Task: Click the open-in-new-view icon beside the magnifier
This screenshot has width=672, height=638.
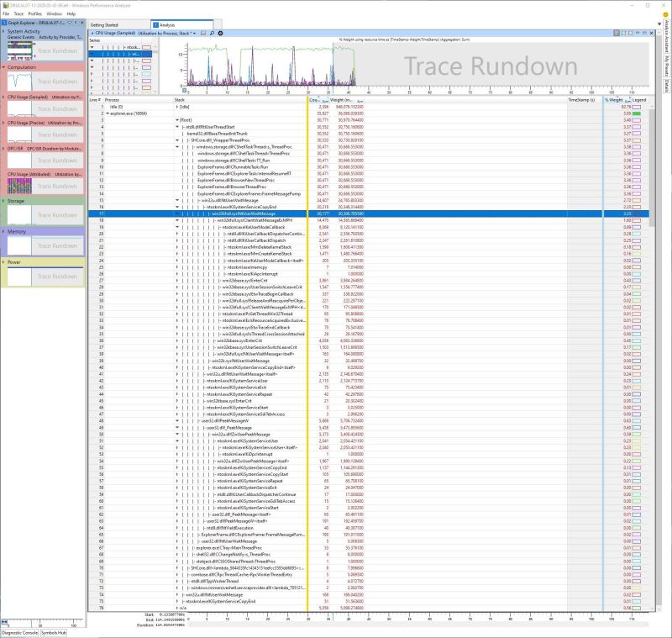Action: click(x=202, y=31)
